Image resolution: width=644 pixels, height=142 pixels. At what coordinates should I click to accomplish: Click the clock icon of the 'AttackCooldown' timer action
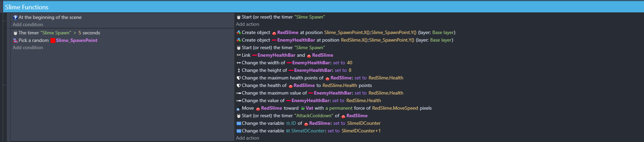(x=238, y=116)
